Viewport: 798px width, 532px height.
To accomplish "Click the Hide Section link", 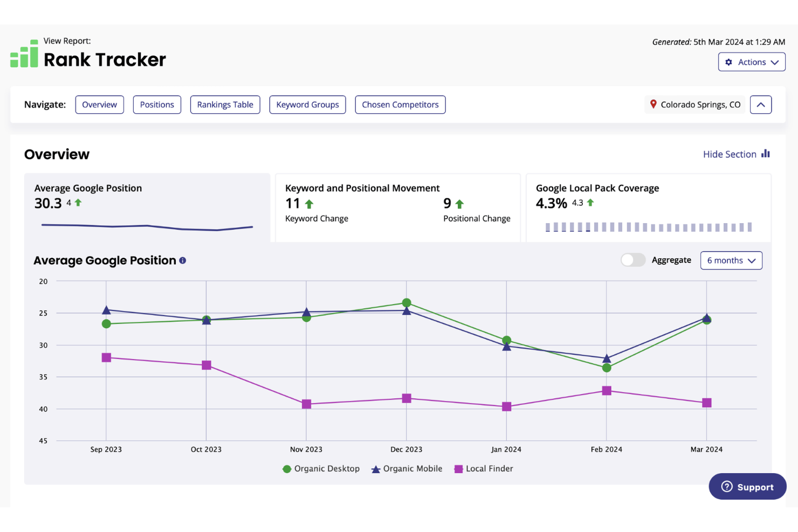I will (x=730, y=154).
